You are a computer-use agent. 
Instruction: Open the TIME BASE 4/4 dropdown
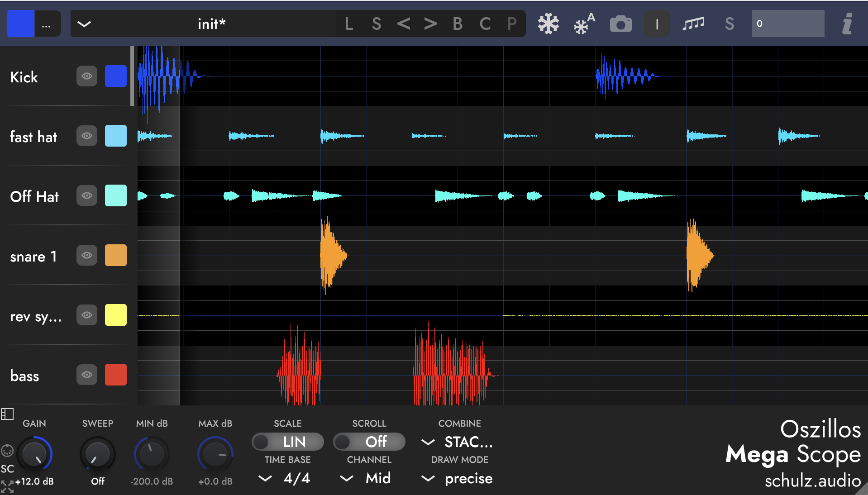(264, 479)
